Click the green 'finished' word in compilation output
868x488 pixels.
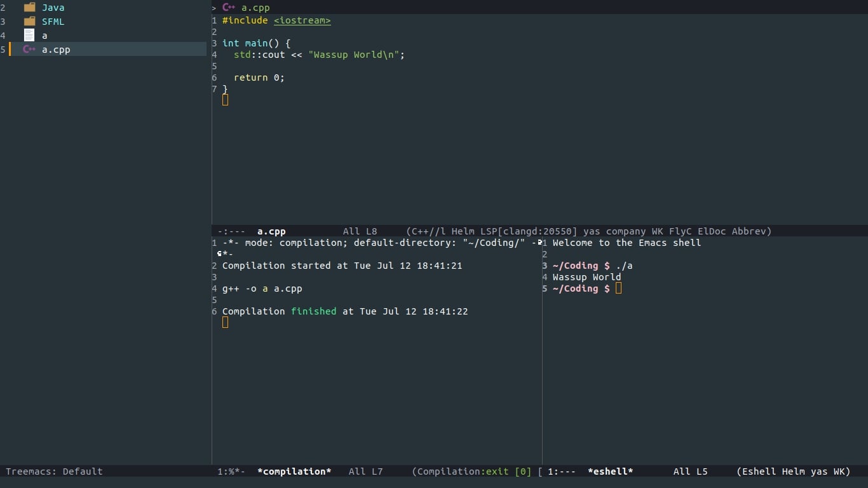click(314, 311)
